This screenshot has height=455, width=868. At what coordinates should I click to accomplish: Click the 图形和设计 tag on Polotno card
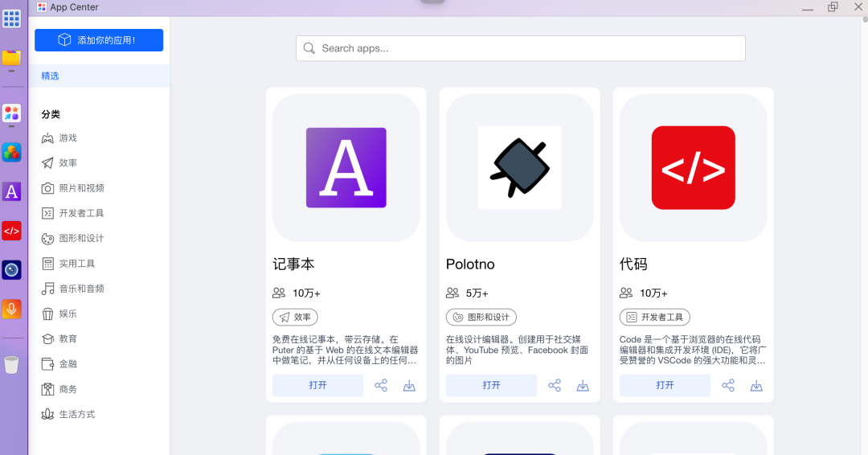point(481,318)
